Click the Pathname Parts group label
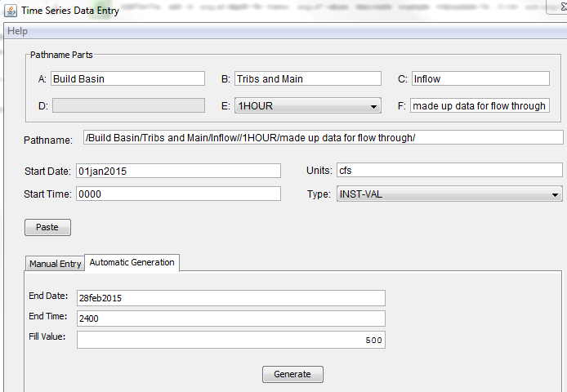The image size is (567, 392). click(61, 55)
